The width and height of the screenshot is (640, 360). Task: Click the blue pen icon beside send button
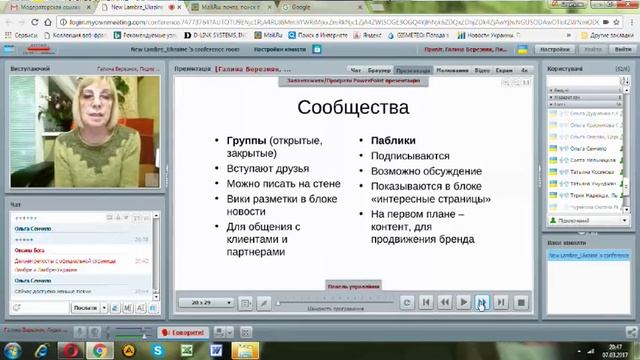(115, 308)
